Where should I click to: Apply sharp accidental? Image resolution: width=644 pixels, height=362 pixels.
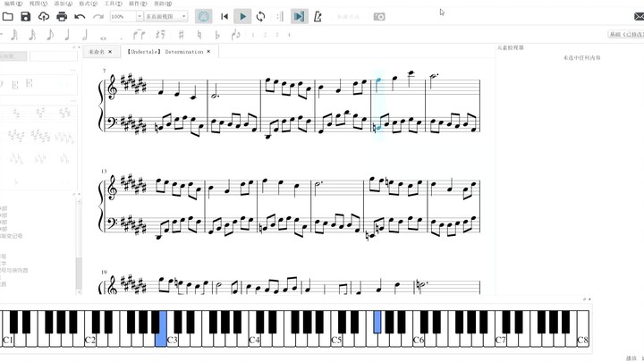click(x=181, y=35)
